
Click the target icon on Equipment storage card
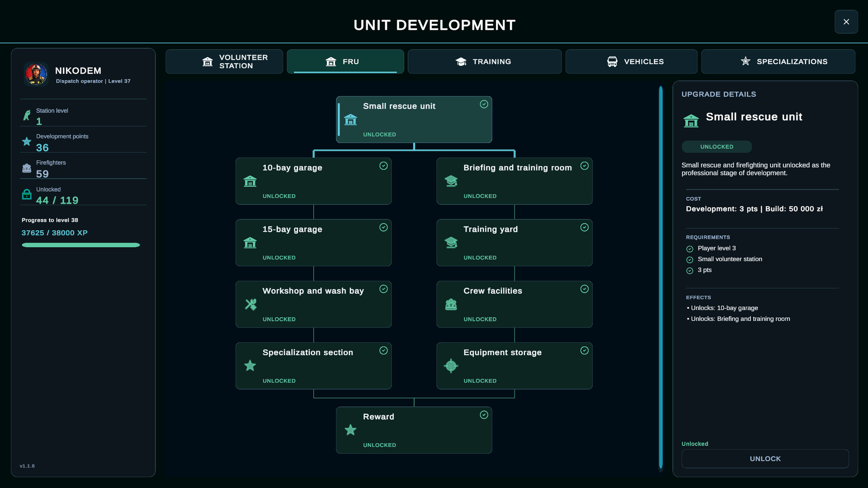point(451,366)
